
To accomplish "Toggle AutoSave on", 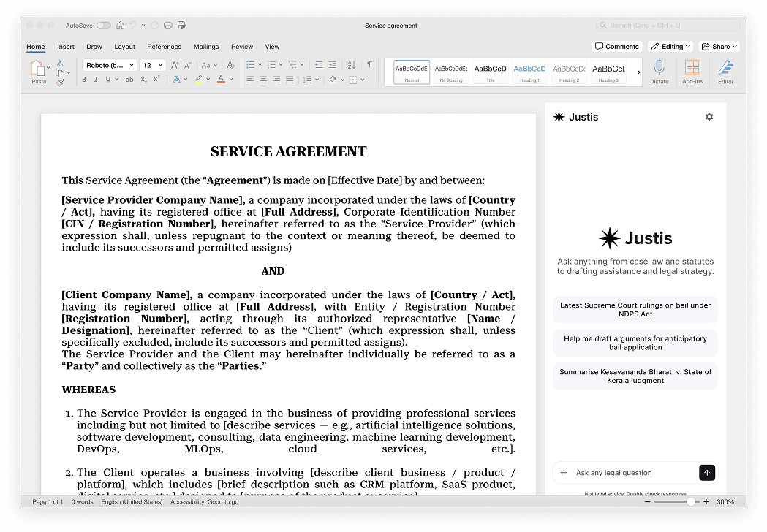I will (x=104, y=25).
